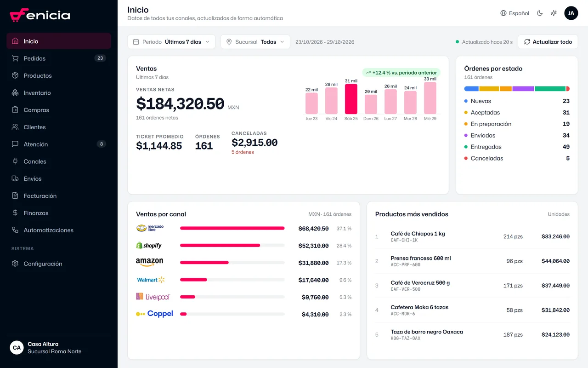Open Taza de barro negro Oaxaca product
The width and height of the screenshot is (588, 368).
472,335
